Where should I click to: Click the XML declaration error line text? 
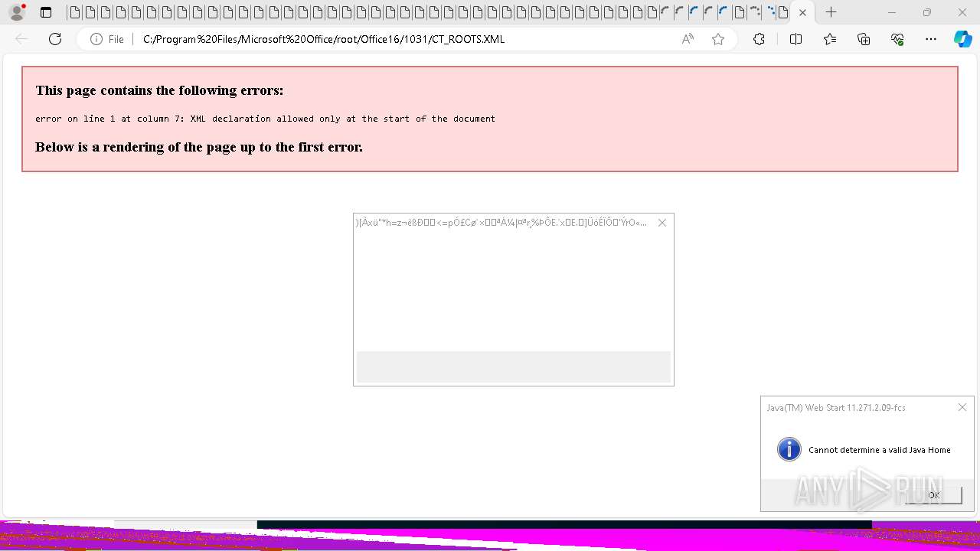pos(265,119)
